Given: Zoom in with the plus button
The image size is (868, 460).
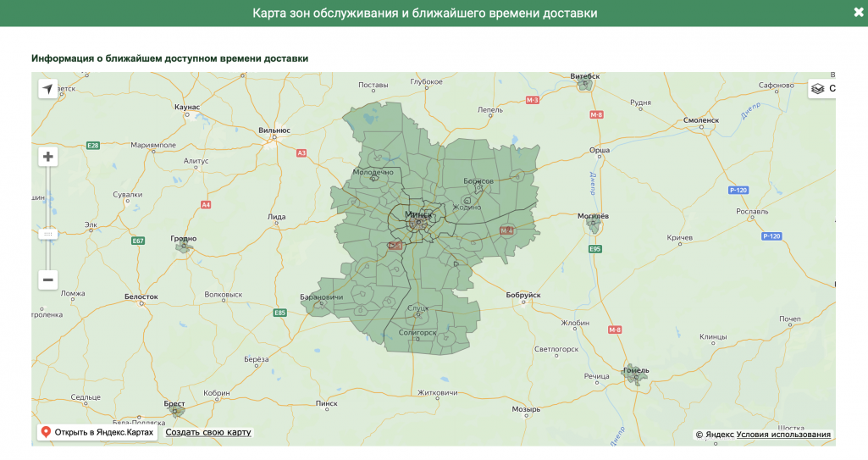Looking at the screenshot, I should tap(47, 157).
